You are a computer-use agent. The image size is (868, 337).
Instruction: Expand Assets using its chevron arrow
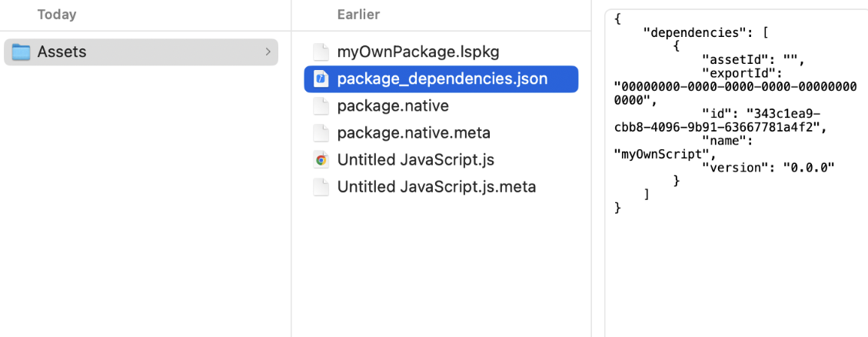coord(268,52)
